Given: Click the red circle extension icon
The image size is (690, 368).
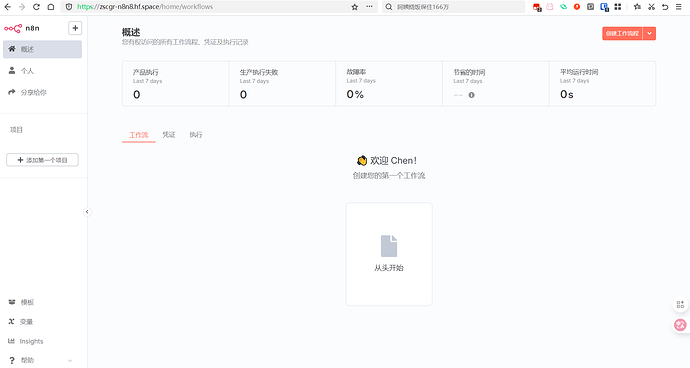Looking at the screenshot, I should coord(577,7).
